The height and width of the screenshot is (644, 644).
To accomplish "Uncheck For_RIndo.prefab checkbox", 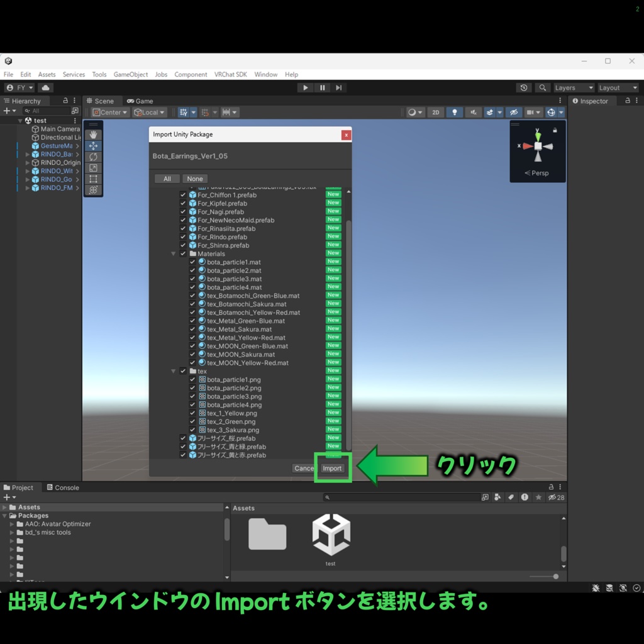I will coord(183,236).
